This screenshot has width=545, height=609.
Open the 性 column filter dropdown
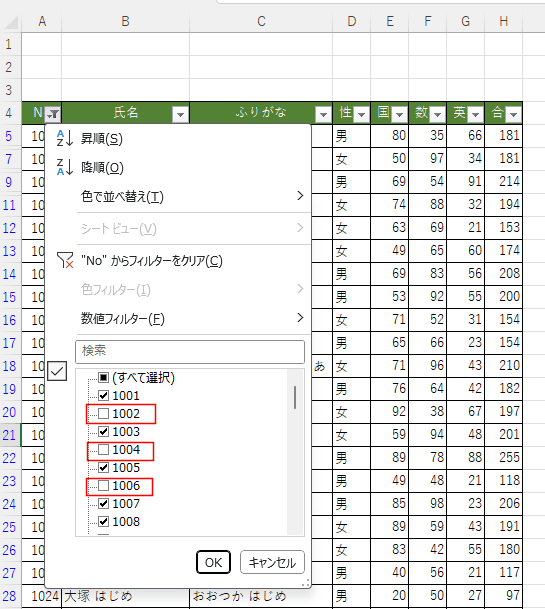(x=361, y=114)
